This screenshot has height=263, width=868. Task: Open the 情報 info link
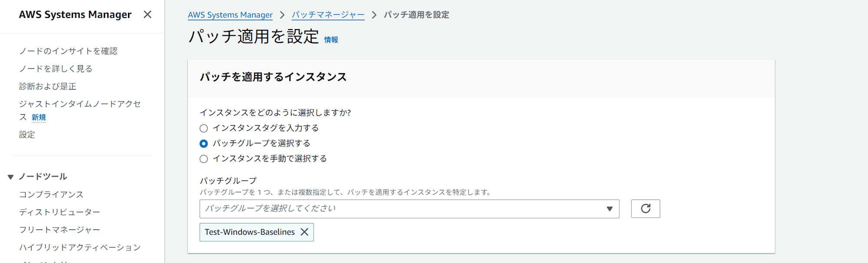[x=331, y=40]
